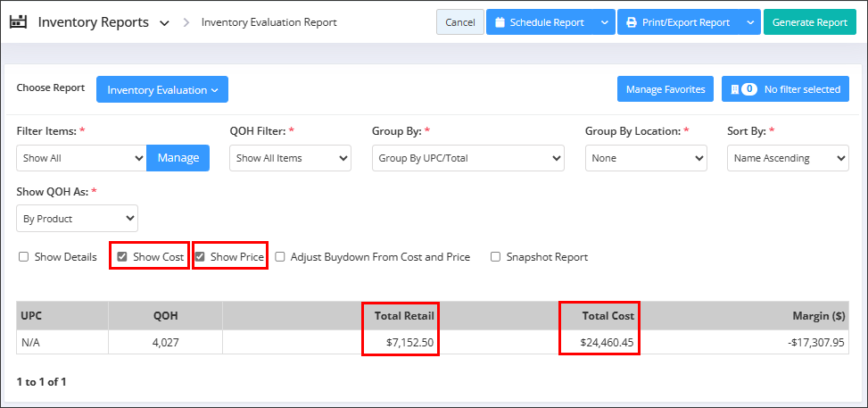Click the printer icon in Print/Export Report
868x408 pixels.
click(631, 22)
